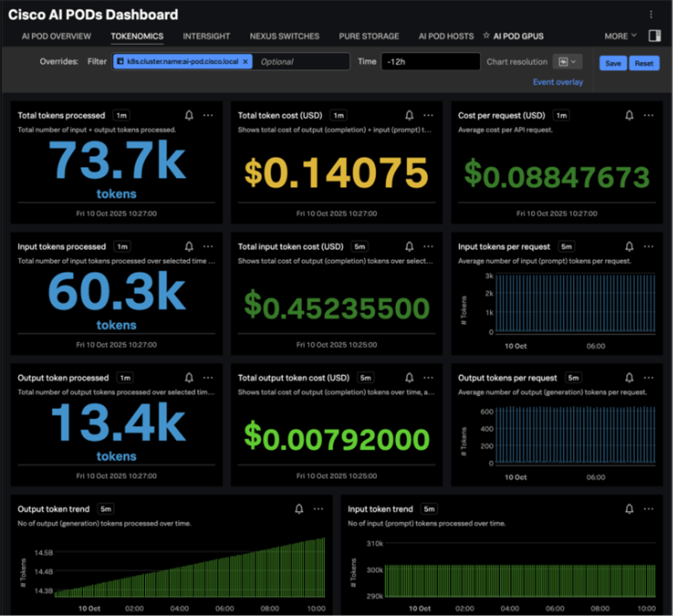The height and width of the screenshot is (616, 673).
Task: Open dashboard actions vertical dots menu
Action: [x=651, y=14]
